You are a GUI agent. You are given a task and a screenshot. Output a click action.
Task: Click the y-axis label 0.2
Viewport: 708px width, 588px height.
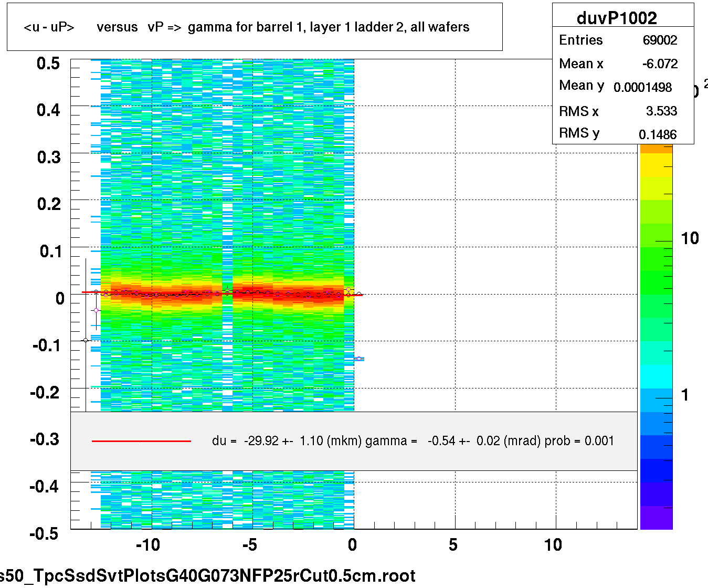pyautogui.click(x=48, y=204)
